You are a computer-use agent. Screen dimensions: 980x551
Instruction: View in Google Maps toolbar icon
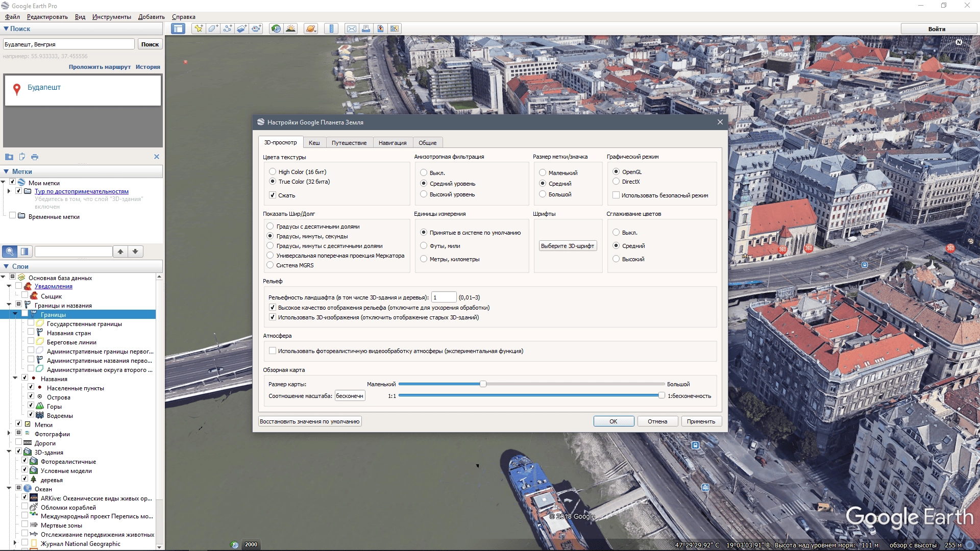pyautogui.click(x=395, y=29)
